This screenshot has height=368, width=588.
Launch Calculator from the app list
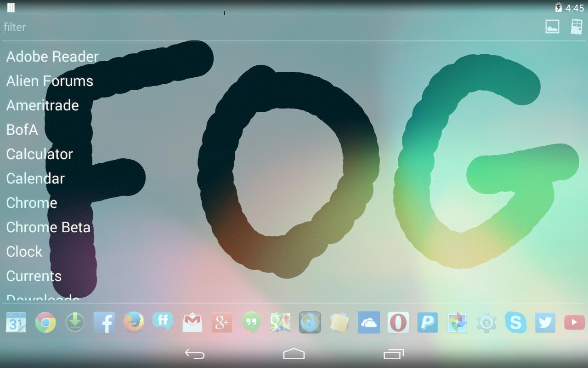click(x=39, y=154)
